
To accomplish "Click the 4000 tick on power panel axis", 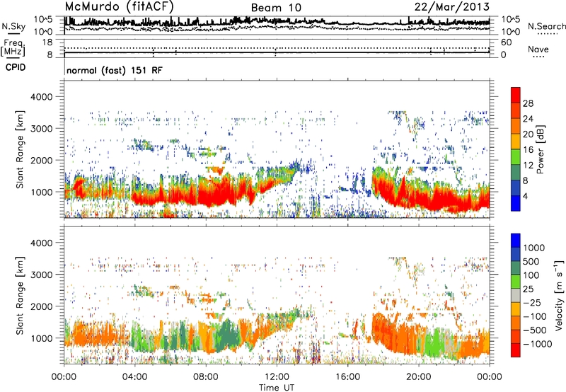I will click(x=41, y=97).
